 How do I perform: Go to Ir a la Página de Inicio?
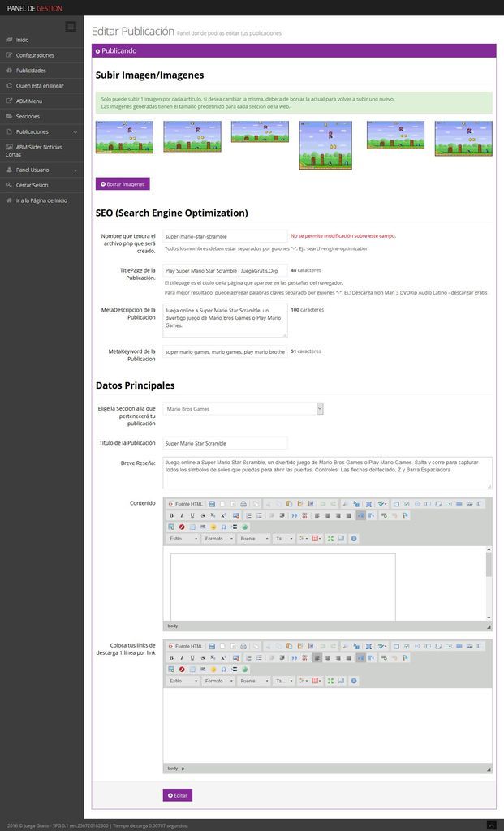42,201
